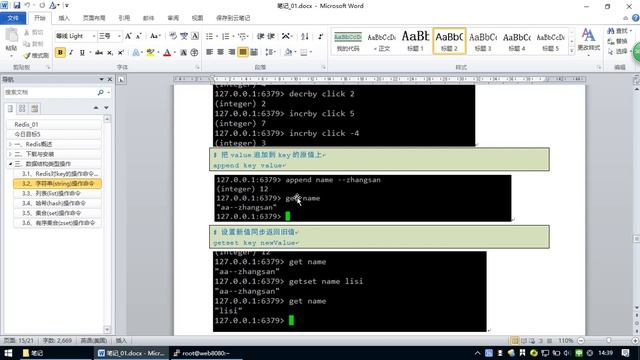Show page thumbnails tab in navigation pane
Image resolution: width=640 pixels, height=360 pixels.
22,108
